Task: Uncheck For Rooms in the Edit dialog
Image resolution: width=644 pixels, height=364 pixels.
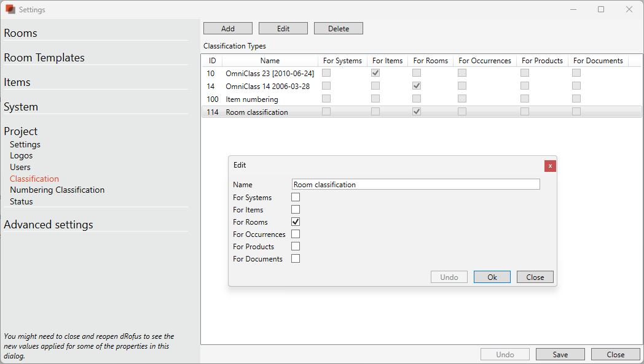Action: tap(296, 221)
